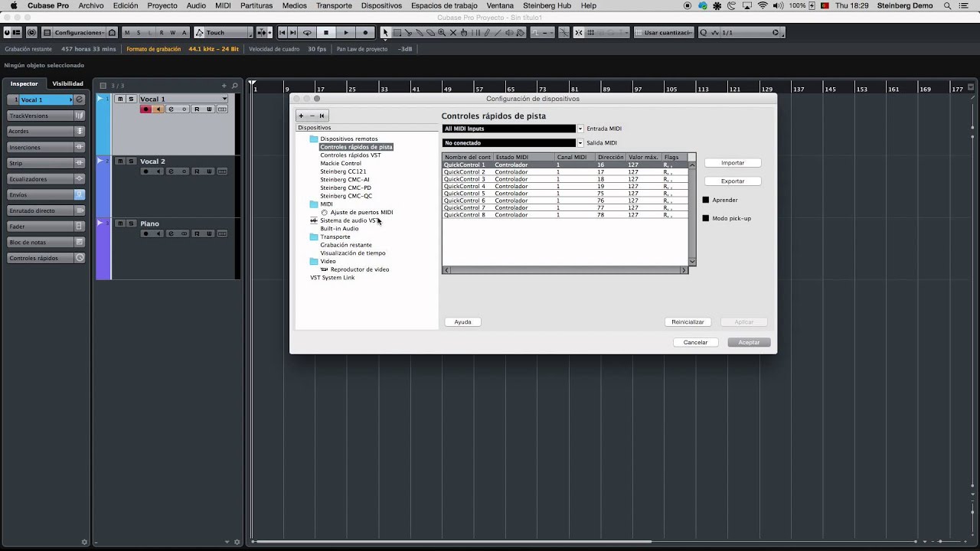
Task: Select the Object Selection arrow tool
Action: [385, 33]
